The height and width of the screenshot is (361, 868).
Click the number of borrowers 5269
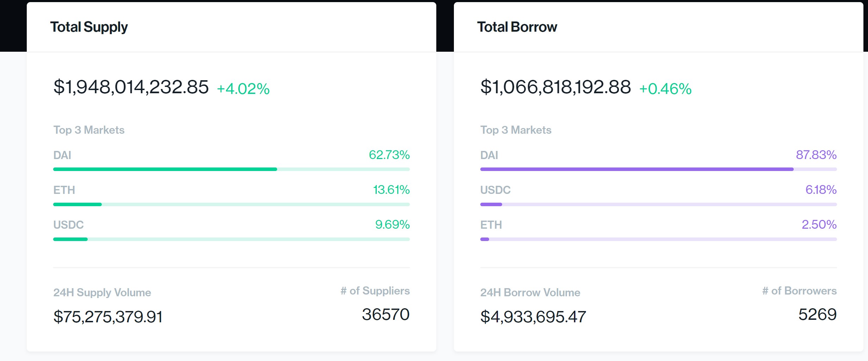point(817,315)
